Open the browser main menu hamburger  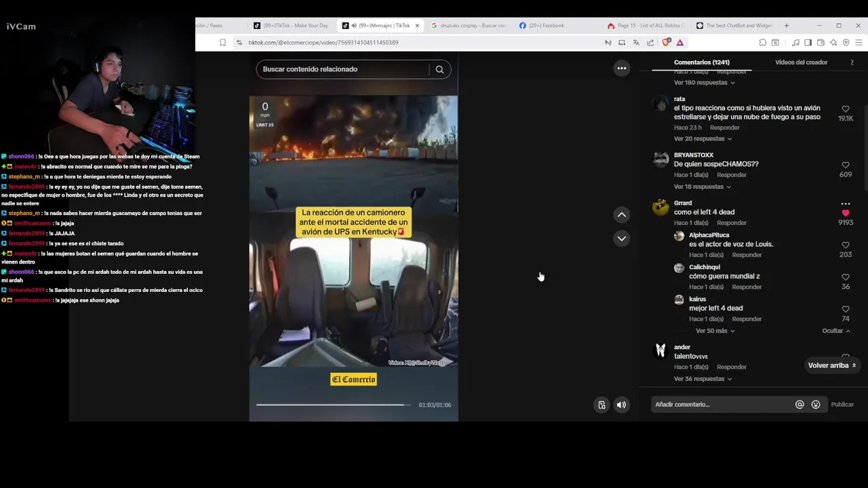[x=859, y=42]
